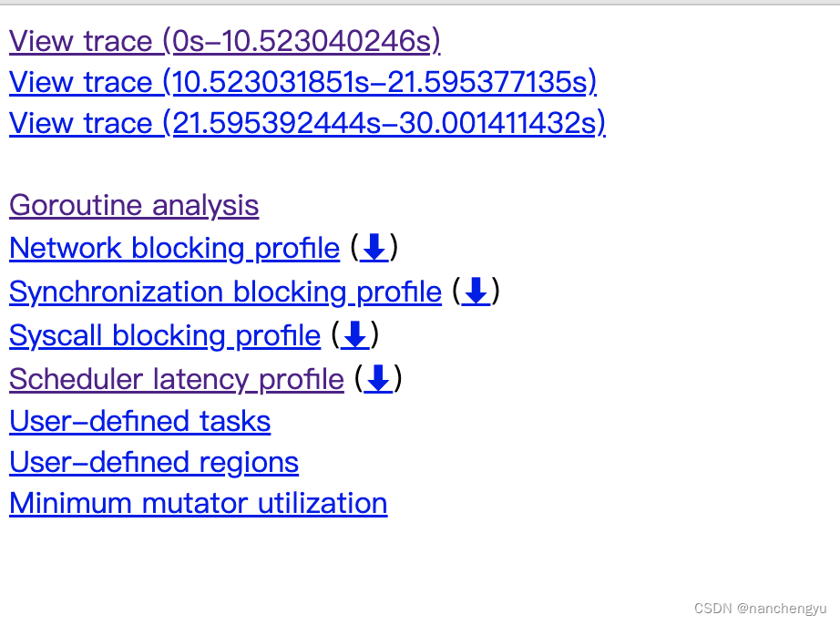Open the Goroutine analysis page

point(134,205)
